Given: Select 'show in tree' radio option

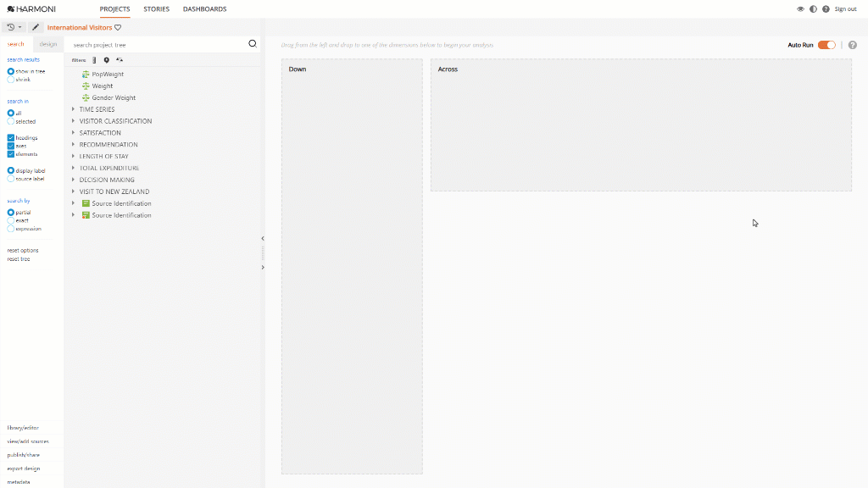Looking at the screenshot, I should pos(10,71).
